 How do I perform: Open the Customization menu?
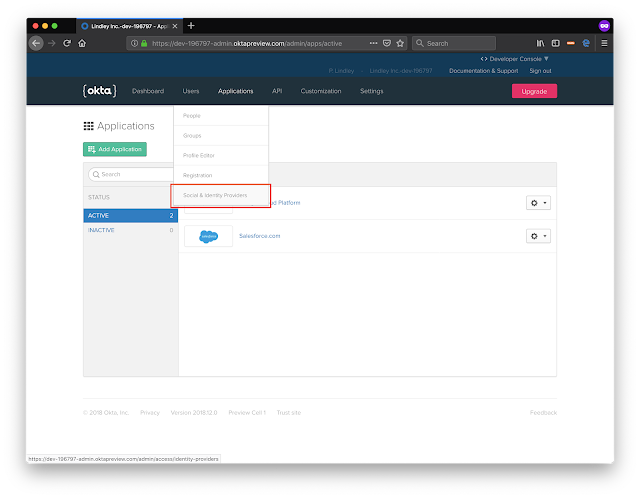click(321, 91)
